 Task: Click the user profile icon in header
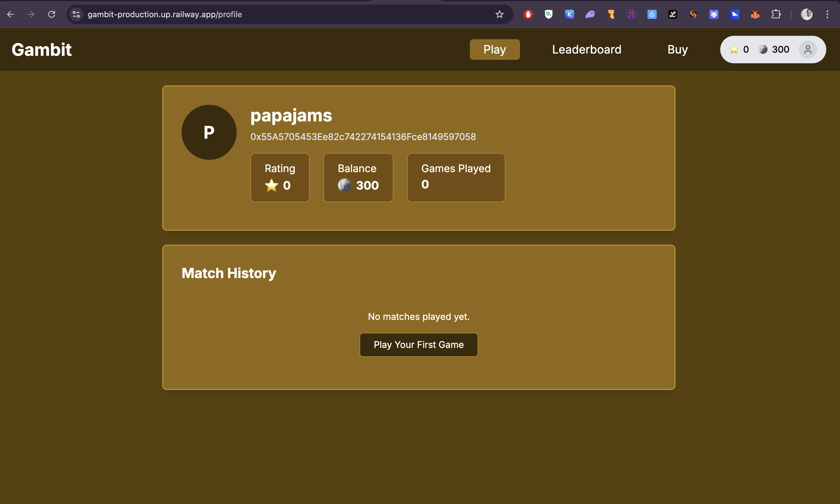coord(808,50)
